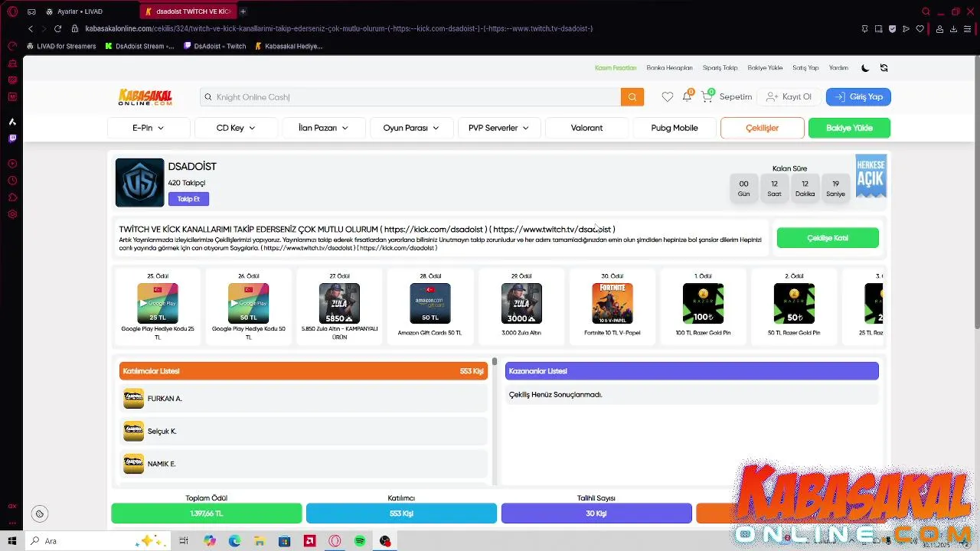Open Microsoft Edge from the taskbar
980x551 pixels.
click(x=234, y=541)
